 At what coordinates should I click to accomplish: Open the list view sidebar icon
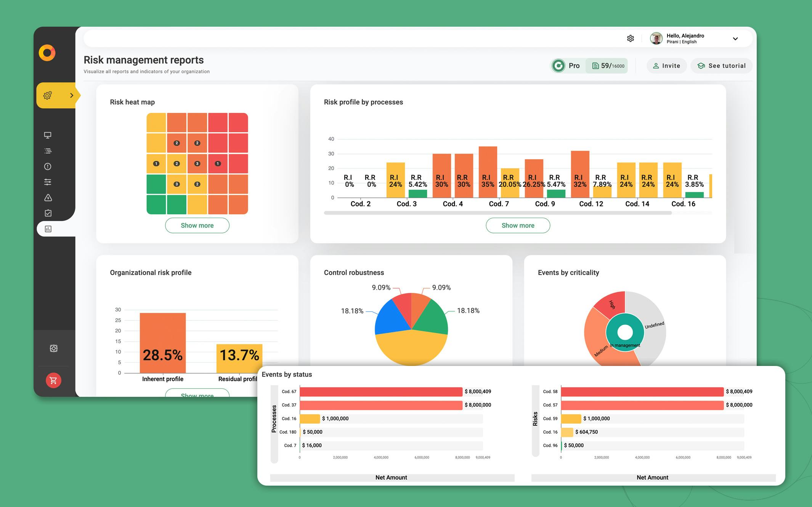48,151
